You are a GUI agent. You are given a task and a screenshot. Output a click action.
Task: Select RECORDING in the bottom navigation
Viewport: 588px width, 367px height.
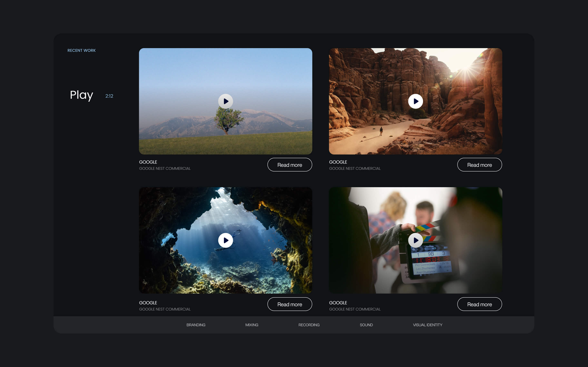coord(309,325)
